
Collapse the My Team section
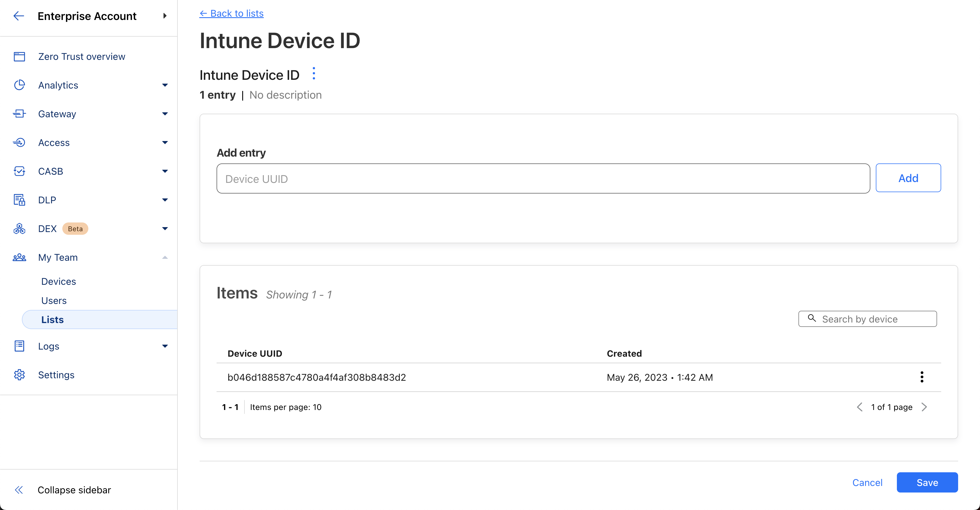click(165, 257)
